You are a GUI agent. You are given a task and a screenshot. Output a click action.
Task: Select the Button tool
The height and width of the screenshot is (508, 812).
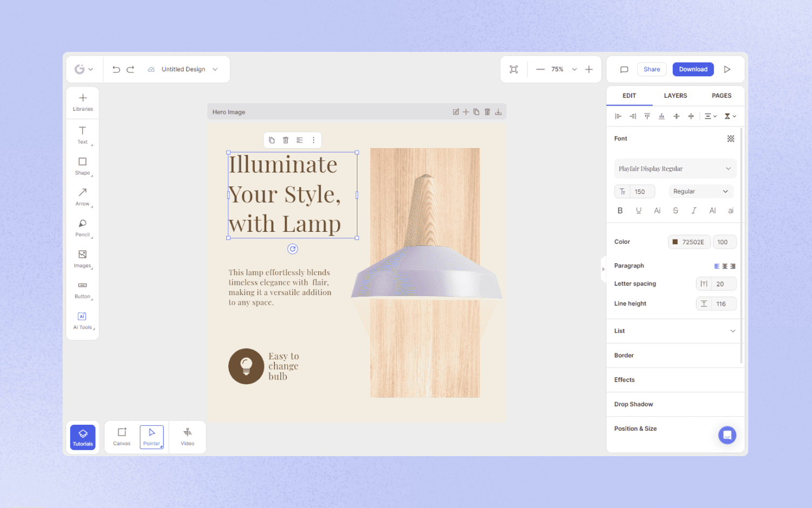point(83,290)
